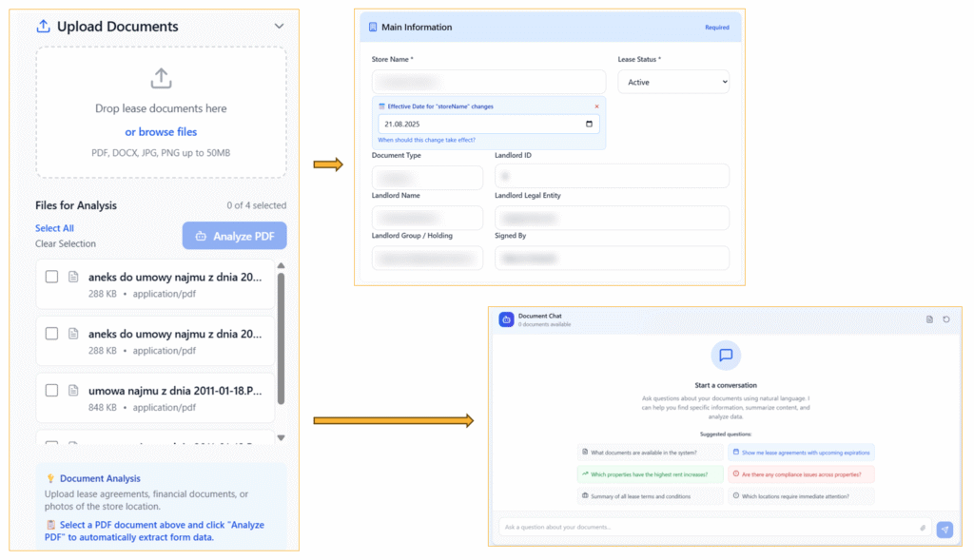Viewport: 974px width, 560px height.
Task: Click the file icon next to umowa najmu
Action: pyautogui.click(x=73, y=391)
